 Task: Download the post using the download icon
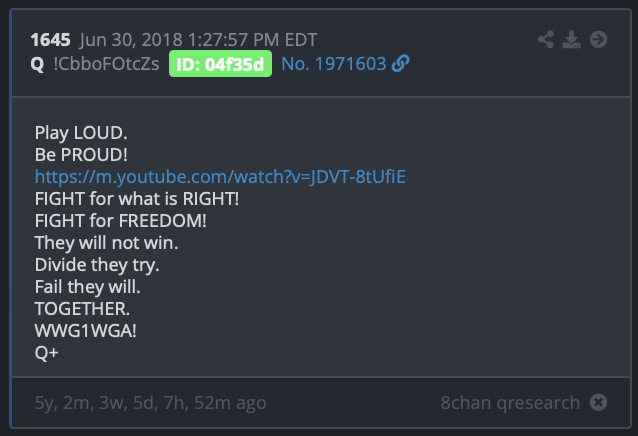tap(571, 39)
